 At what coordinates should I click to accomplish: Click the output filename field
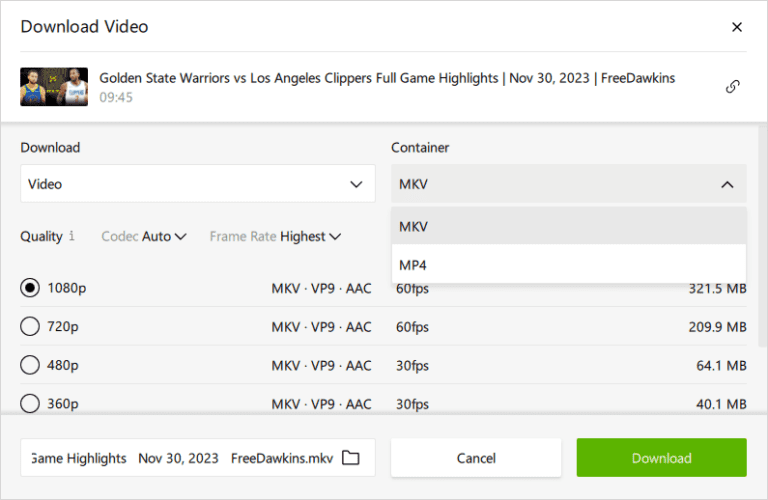(x=180, y=458)
